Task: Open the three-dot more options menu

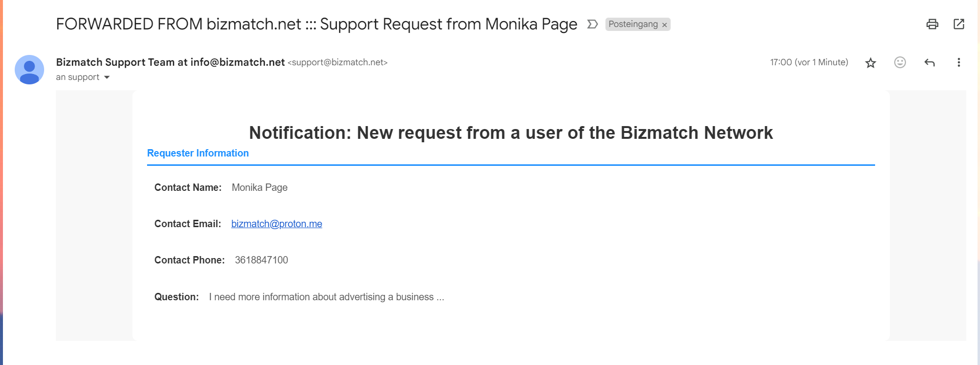Action: (x=959, y=62)
